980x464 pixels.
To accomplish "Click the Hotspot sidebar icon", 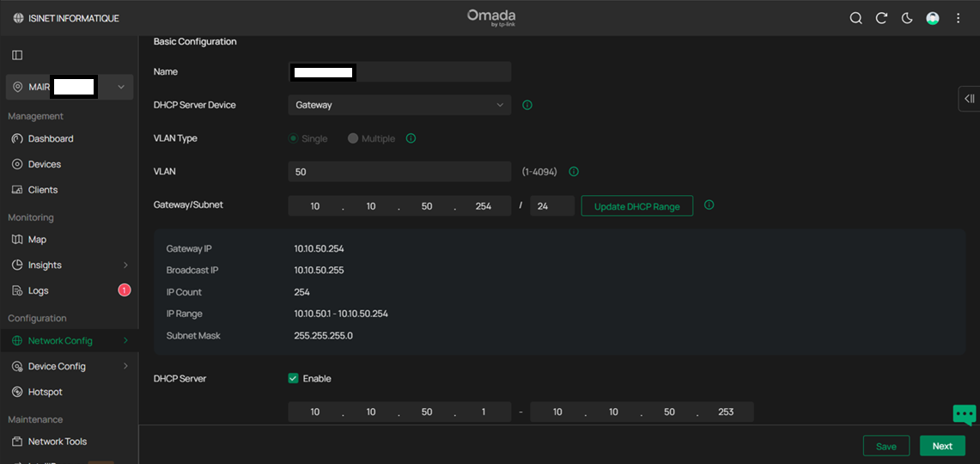I will (17, 392).
